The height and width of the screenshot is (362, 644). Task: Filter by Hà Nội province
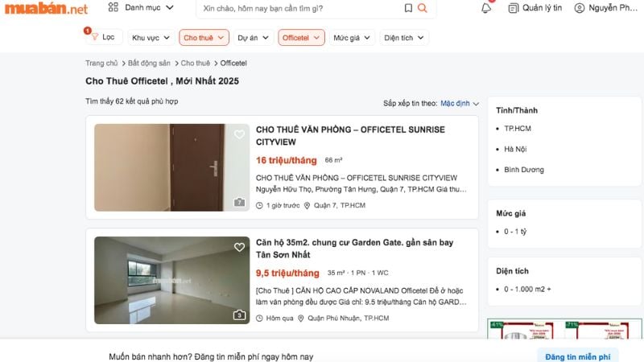click(x=515, y=149)
